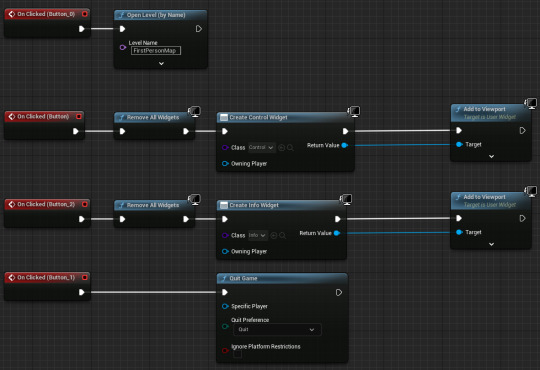
Task: Click Return Value pin of Create Control Widget
Action: [344, 145]
